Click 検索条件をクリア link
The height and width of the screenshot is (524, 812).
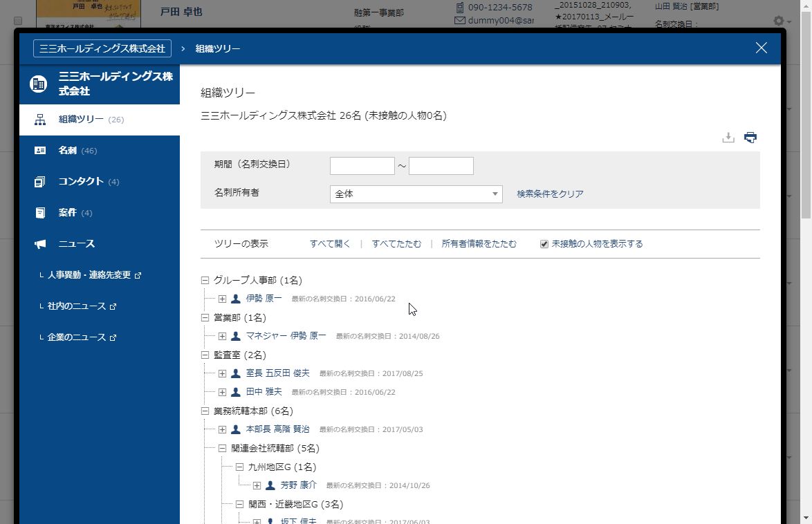click(x=550, y=194)
